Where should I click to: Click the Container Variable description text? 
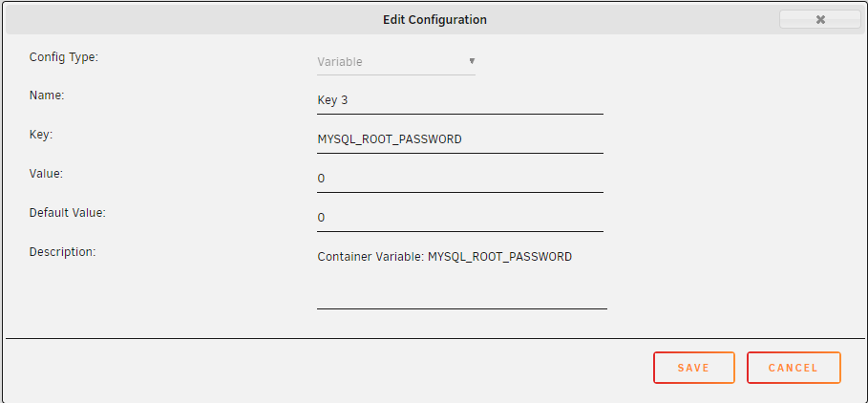pos(444,257)
